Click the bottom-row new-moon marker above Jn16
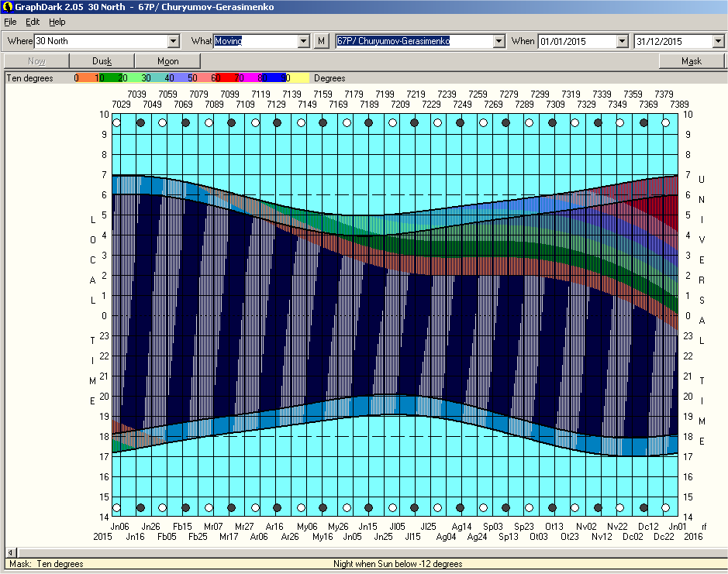 [140, 508]
